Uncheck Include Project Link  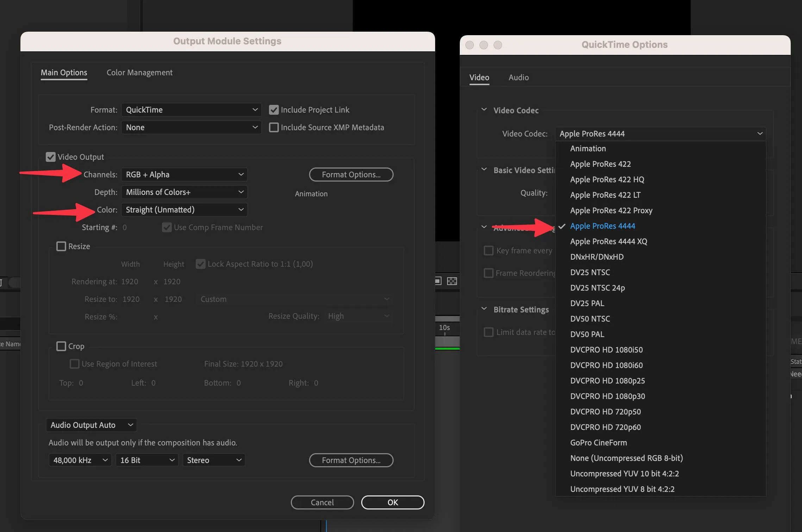tap(274, 110)
